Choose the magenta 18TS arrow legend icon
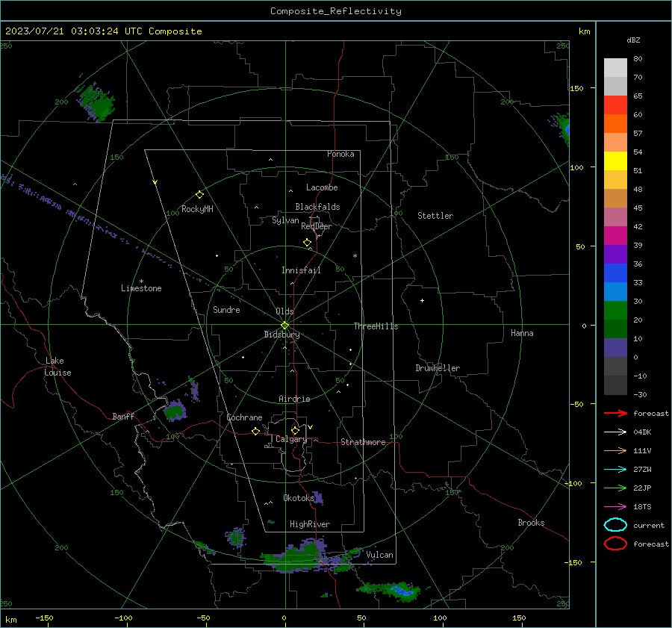 pyautogui.click(x=615, y=507)
